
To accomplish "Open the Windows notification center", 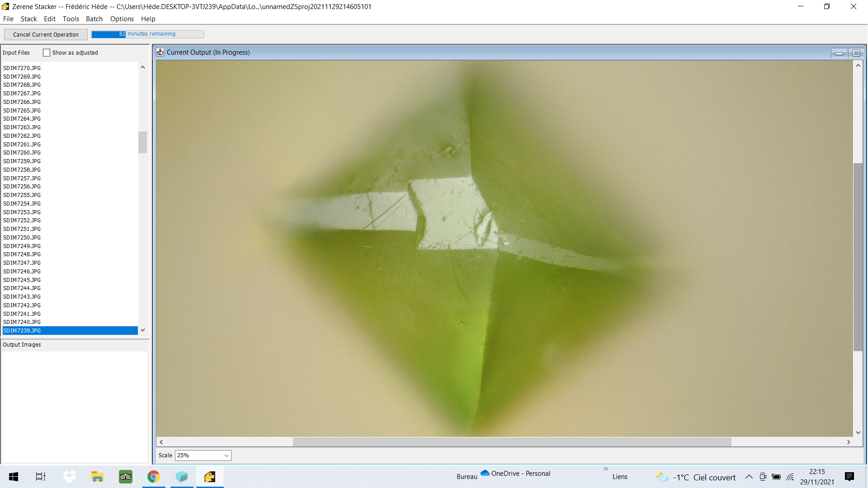I will [849, 477].
